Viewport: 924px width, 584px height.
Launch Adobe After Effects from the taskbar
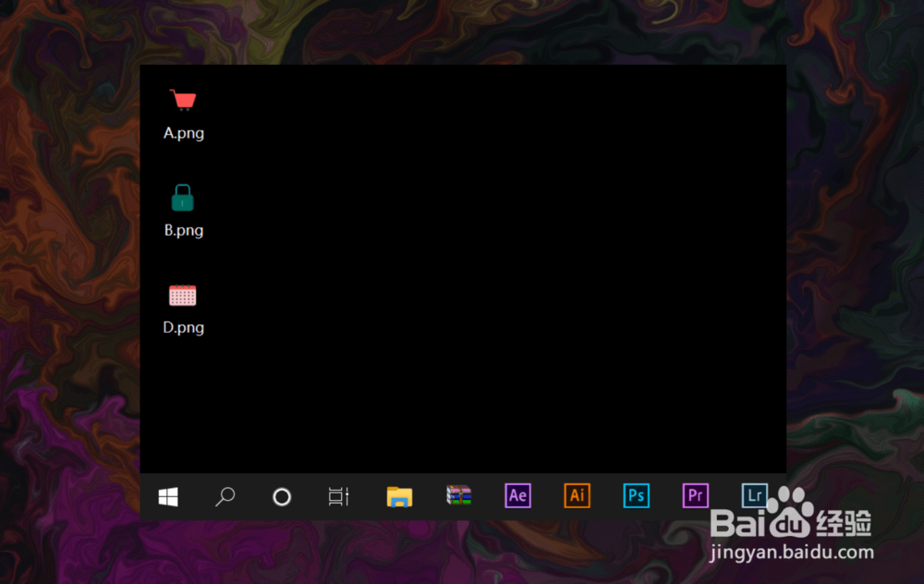[517, 495]
